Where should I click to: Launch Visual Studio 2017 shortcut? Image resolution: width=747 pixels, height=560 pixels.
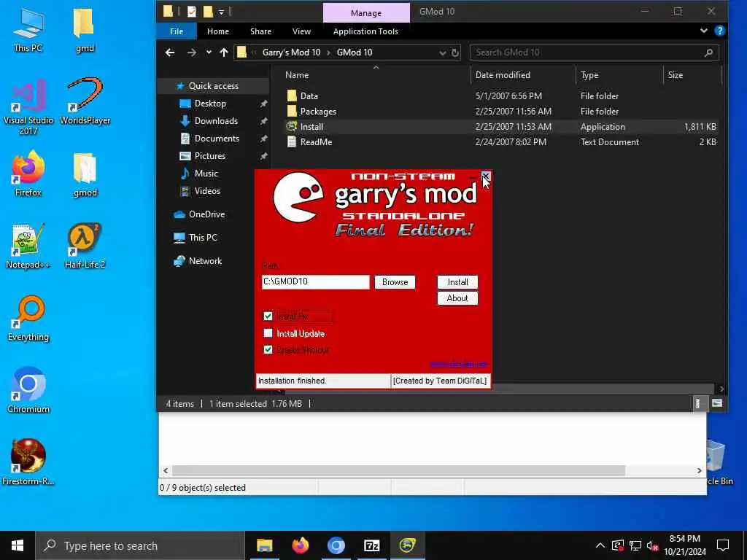(28, 106)
